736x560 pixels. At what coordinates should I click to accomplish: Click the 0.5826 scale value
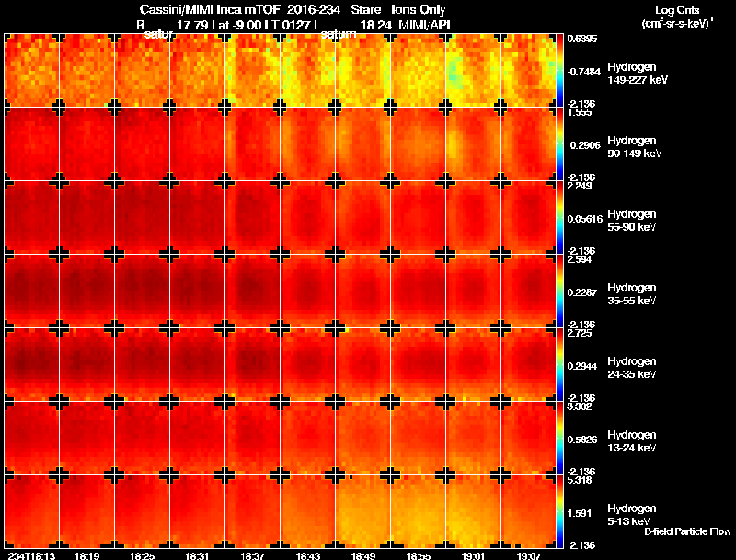[582, 440]
